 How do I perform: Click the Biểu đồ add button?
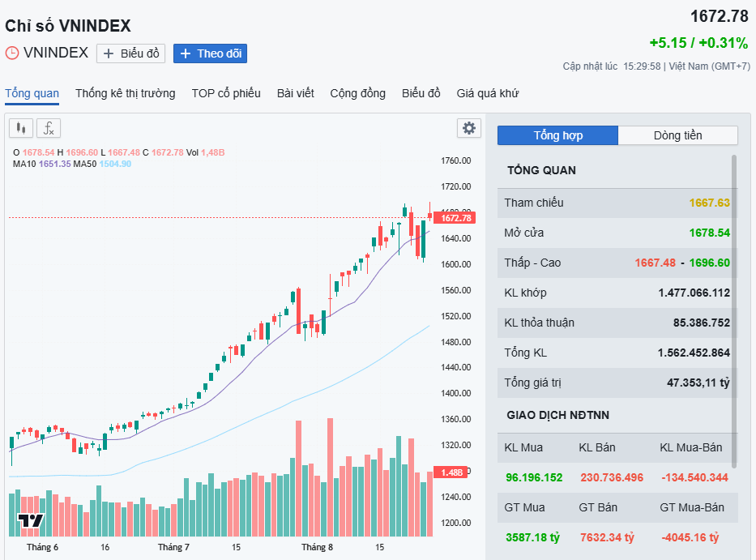(130, 53)
